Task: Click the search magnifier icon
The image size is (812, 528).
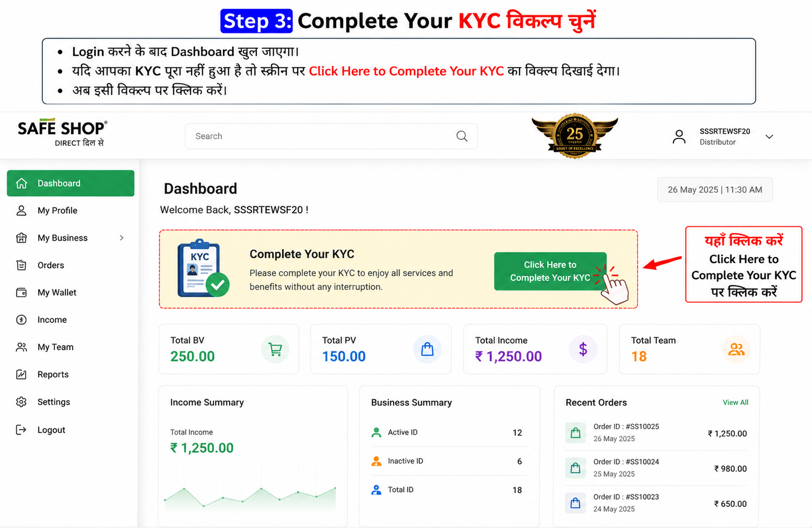Action: (462, 136)
